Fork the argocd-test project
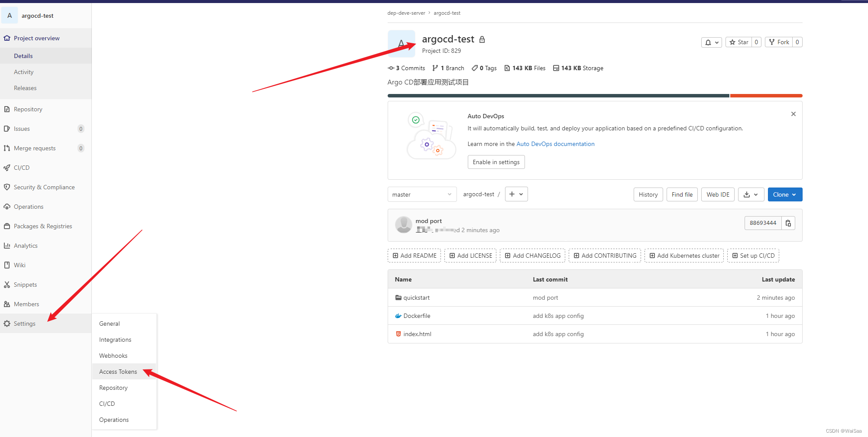The image size is (868, 437). tap(779, 42)
